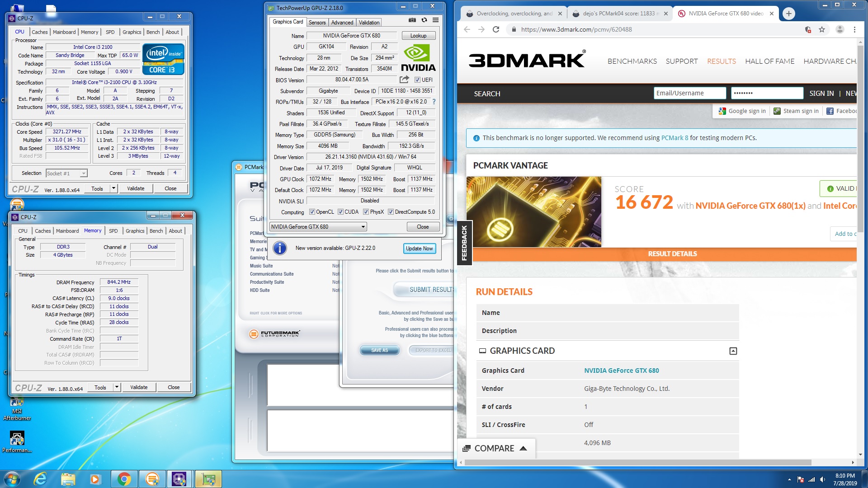Open the Socket #1 selection dropdown
The image size is (868, 488).
[66, 174]
